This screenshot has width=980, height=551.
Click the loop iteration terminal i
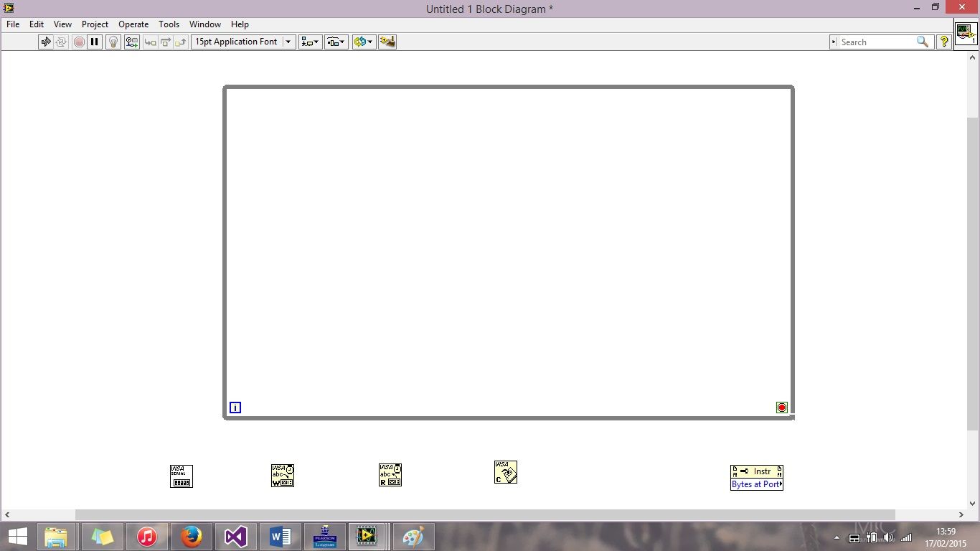(235, 408)
